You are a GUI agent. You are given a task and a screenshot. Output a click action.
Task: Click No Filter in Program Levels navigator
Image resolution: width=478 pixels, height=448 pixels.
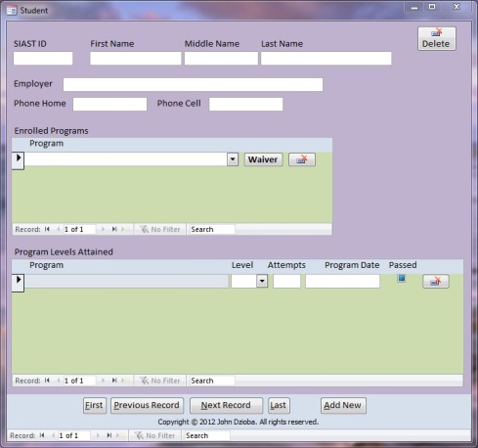click(x=160, y=381)
